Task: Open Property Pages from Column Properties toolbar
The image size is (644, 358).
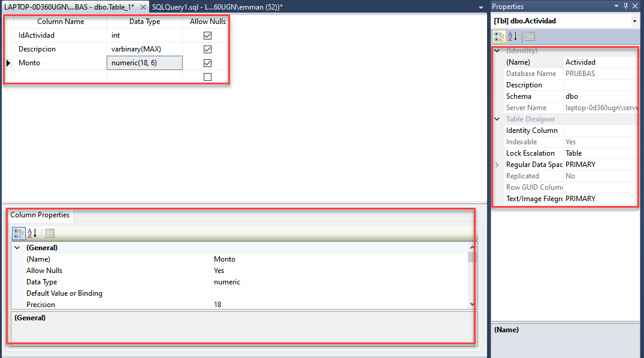Action: (49, 233)
